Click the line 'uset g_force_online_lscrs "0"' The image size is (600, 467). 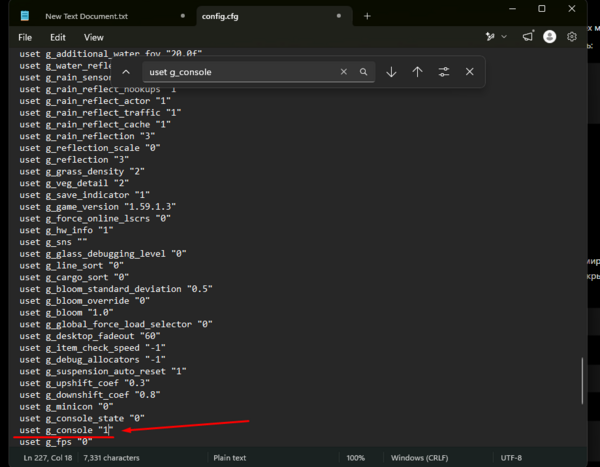point(95,219)
